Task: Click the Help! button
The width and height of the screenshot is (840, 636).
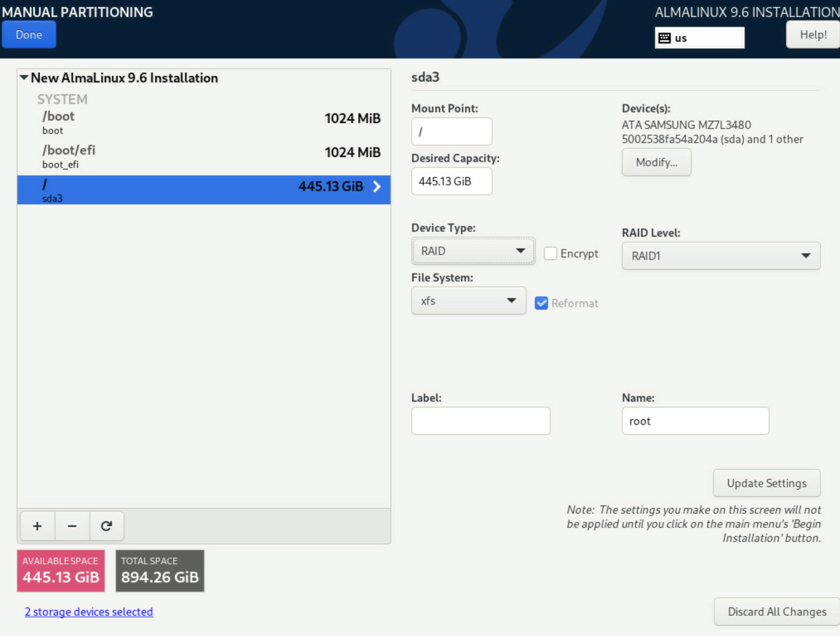Action: 813,34
